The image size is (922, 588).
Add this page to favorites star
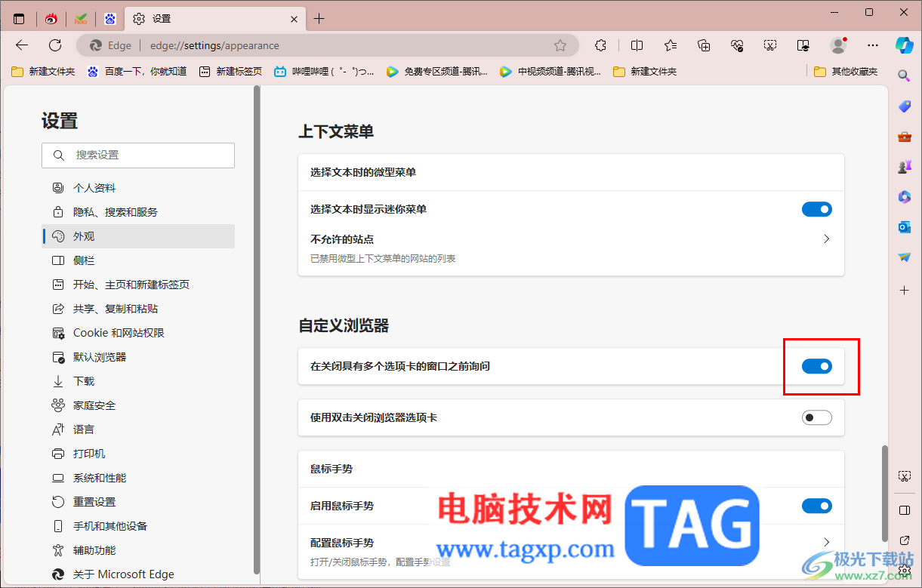(560, 45)
